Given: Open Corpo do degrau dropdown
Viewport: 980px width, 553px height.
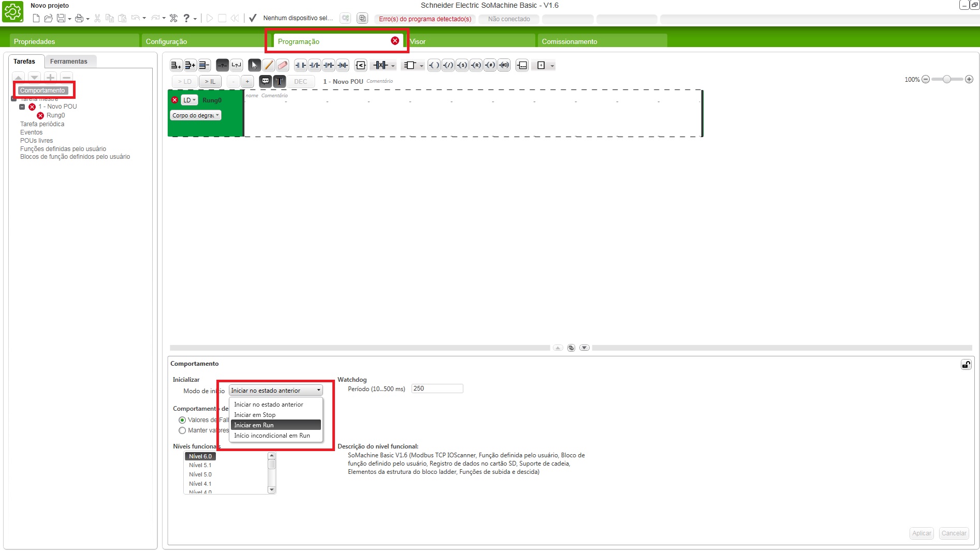Looking at the screenshot, I should [196, 115].
